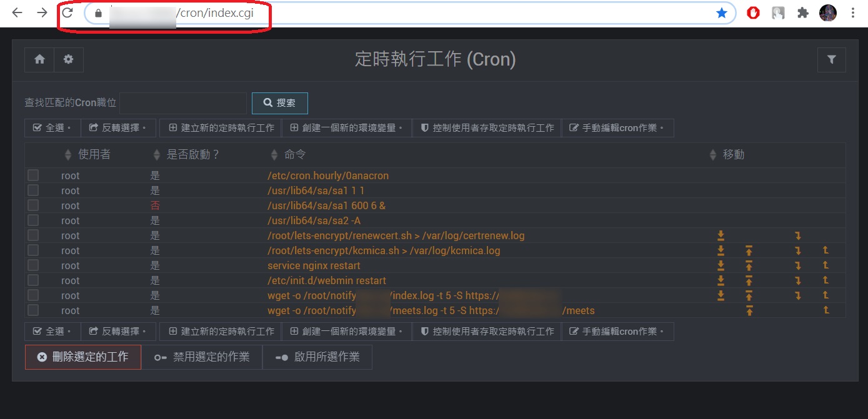Open the module configuration gear icon
This screenshot has height=419, width=868.
pos(69,59)
